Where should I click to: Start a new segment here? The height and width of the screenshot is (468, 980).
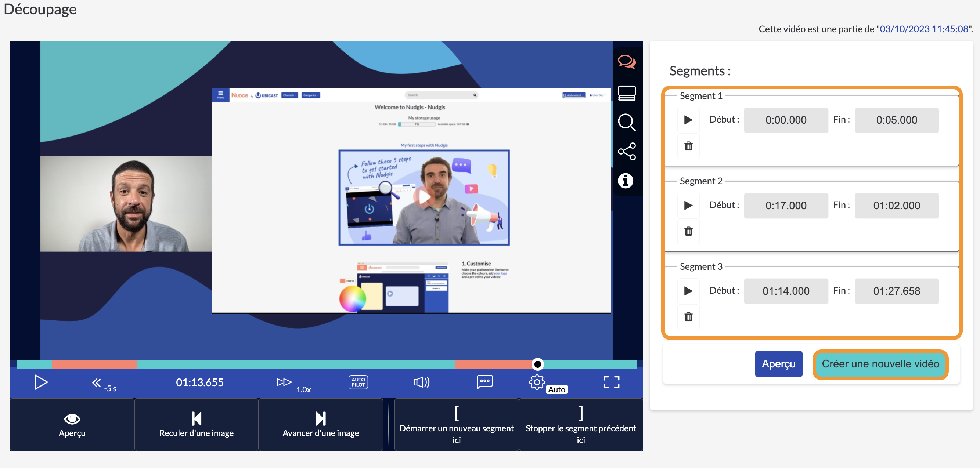coord(457,425)
